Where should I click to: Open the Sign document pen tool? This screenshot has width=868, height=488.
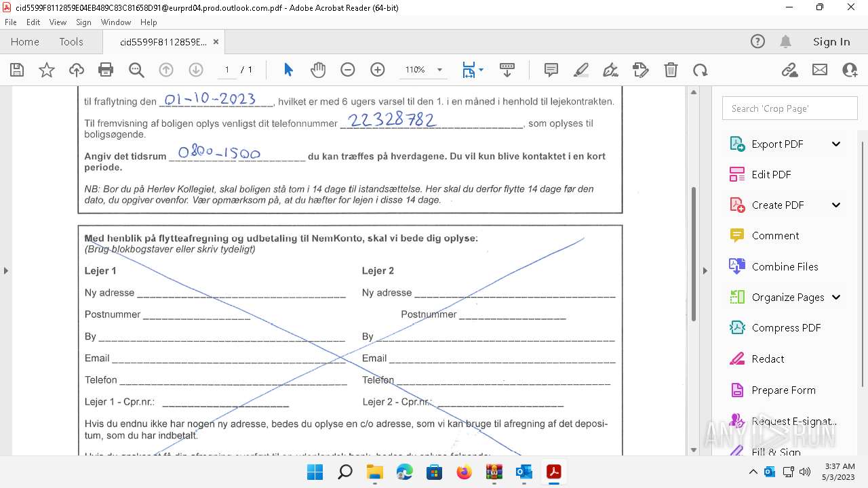[610, 70]
